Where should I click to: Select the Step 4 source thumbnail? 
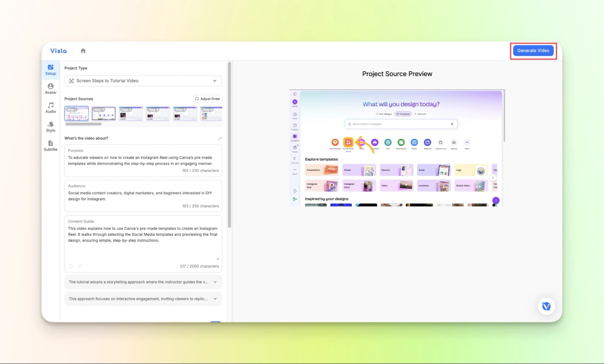click(x=158, y=114)
